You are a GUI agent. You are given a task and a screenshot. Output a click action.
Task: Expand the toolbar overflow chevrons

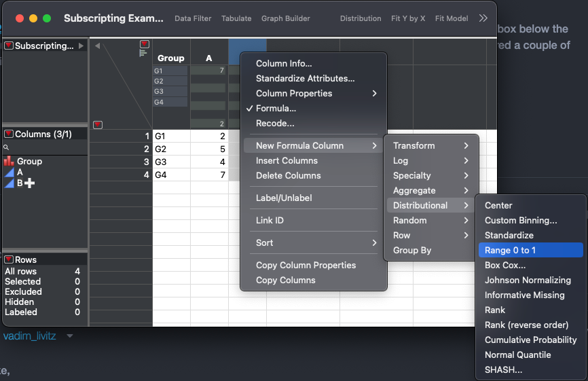(483, 18)
